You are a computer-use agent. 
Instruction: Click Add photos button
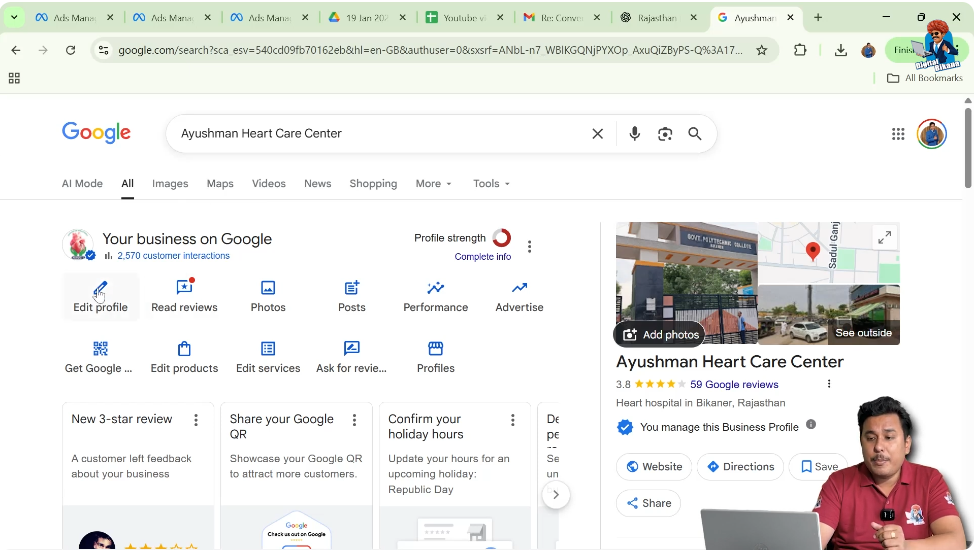660,335
